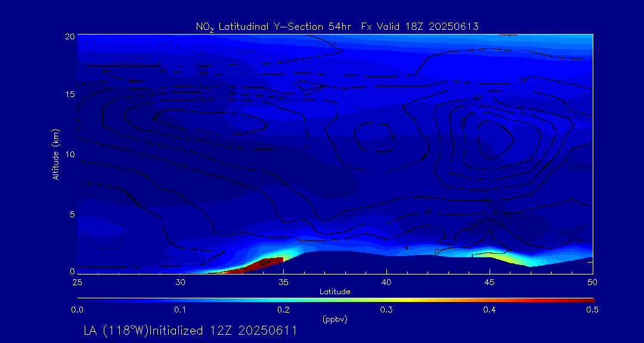Viewport: 644px width, 343px height.
Task: Click latitude axis tick label "50"
Action: coord(593,282)
